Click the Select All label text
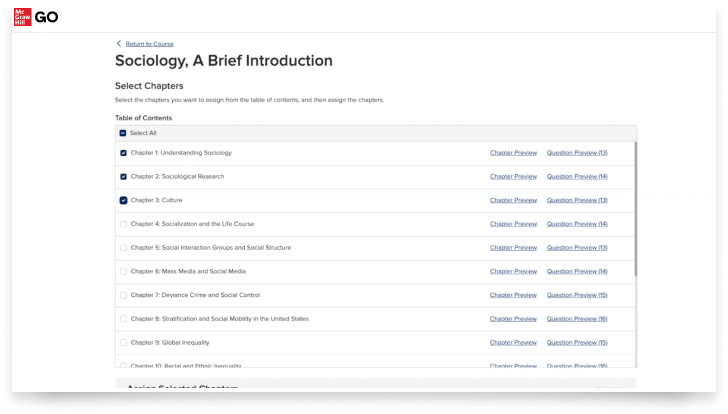728x414 pixels. [143, 133]
